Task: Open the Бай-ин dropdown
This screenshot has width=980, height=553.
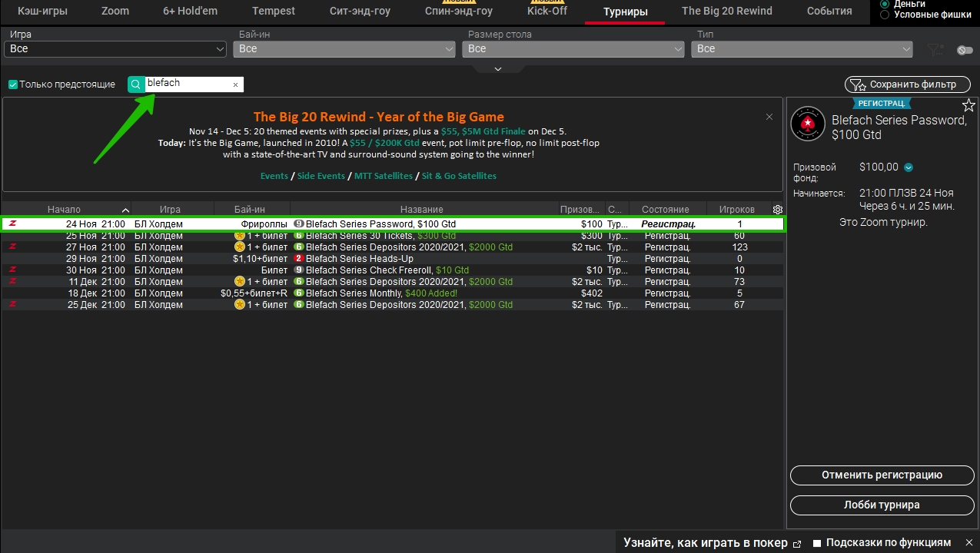Action: tap(344, 49)
